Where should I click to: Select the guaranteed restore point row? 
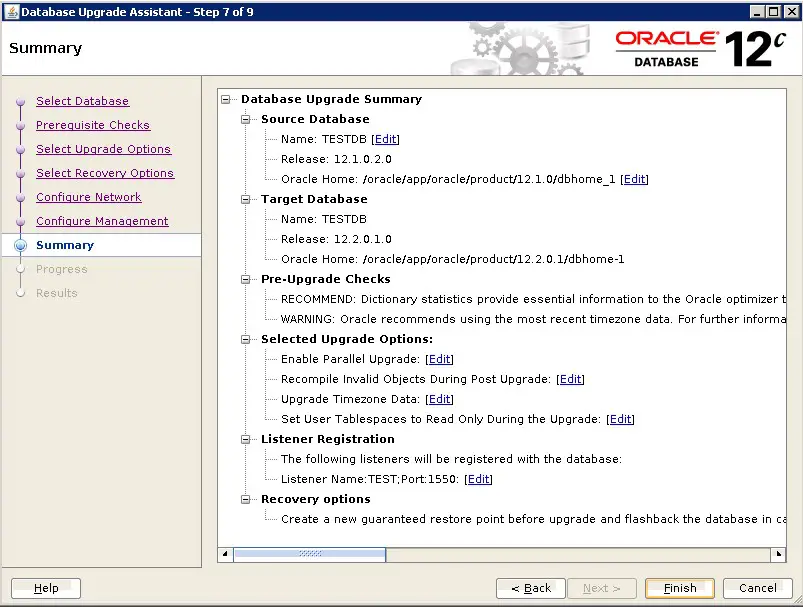pos(533,519)
